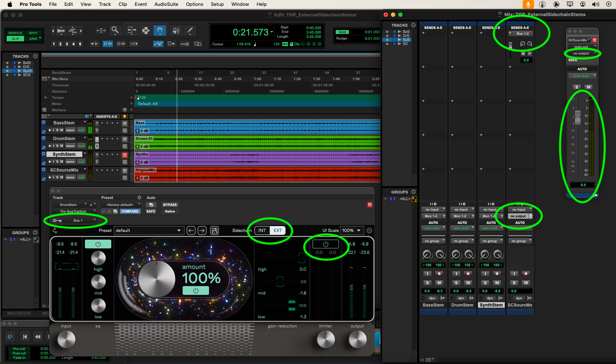This screenshot has width=616, height=364.
Task: Switch sidechain from EXT to INT
Action: coord(262,230)
